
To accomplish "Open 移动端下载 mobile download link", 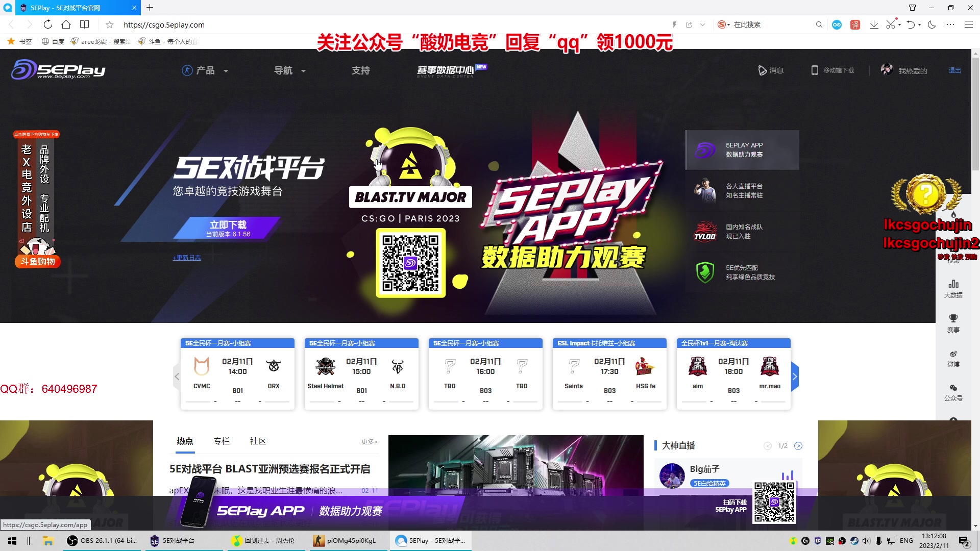I will pos(832,70).
